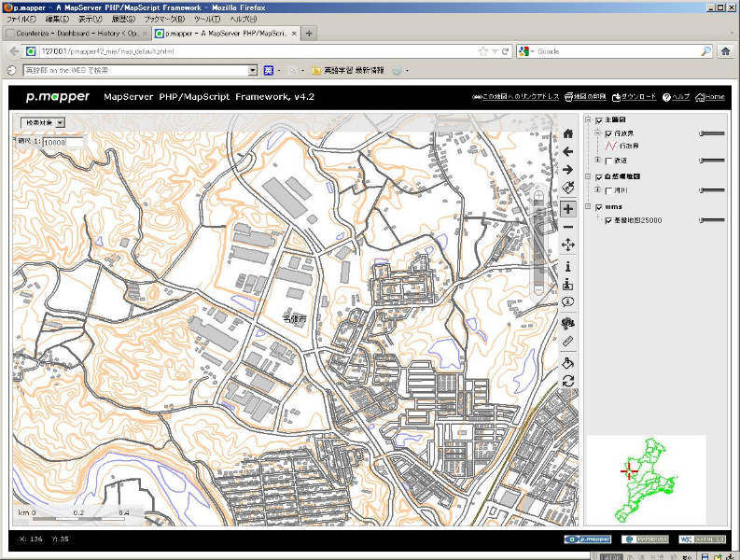Expand the 河川 layer tree node

pos(598,190)
